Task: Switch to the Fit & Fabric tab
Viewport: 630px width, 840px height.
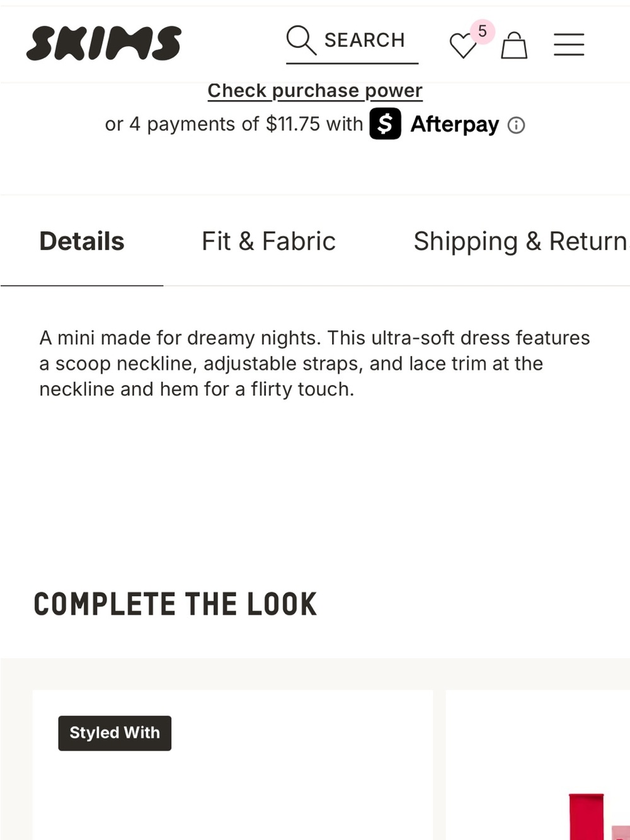Action: click(x=269, y=241)
